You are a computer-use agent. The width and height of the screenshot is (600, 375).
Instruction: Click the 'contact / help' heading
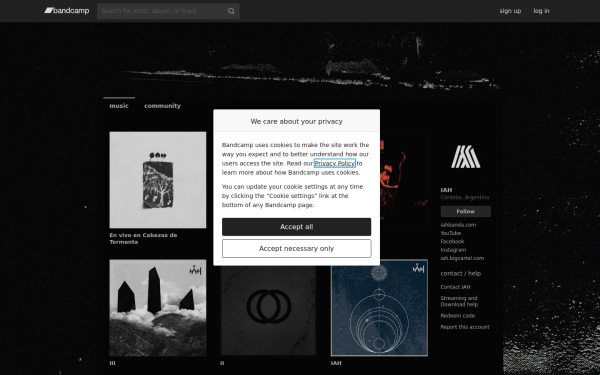(460, 274)
